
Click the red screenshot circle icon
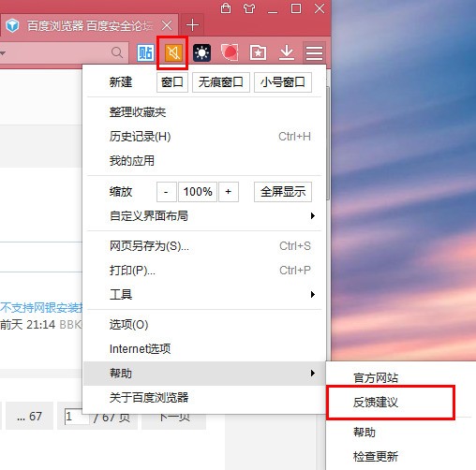[230, 52]
